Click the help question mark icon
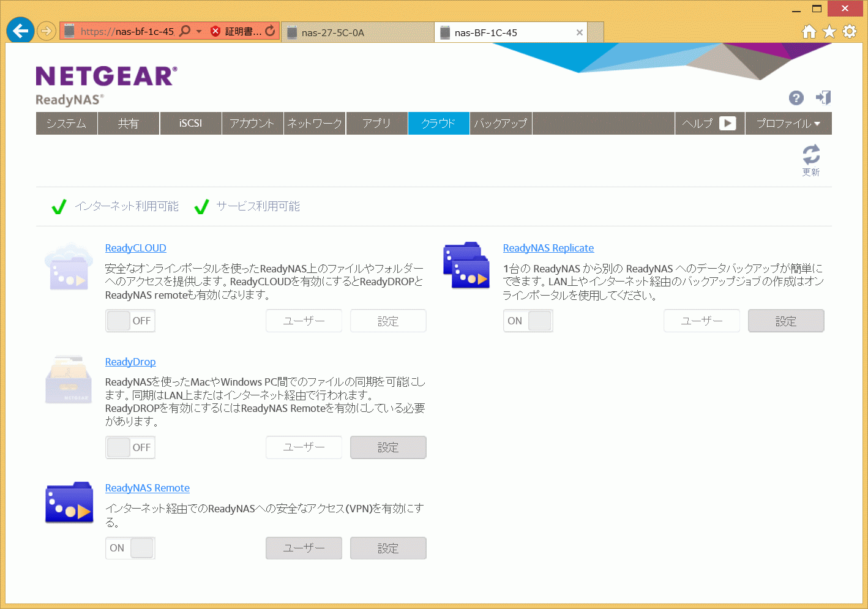The image size is (868, 609). click(x=796, y=98)
